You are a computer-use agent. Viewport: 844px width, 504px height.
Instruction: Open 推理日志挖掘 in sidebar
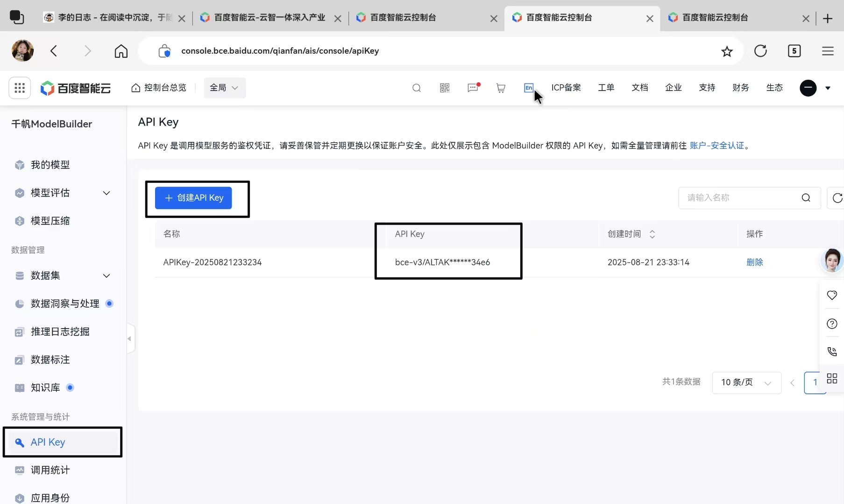(x=60, y=331)
